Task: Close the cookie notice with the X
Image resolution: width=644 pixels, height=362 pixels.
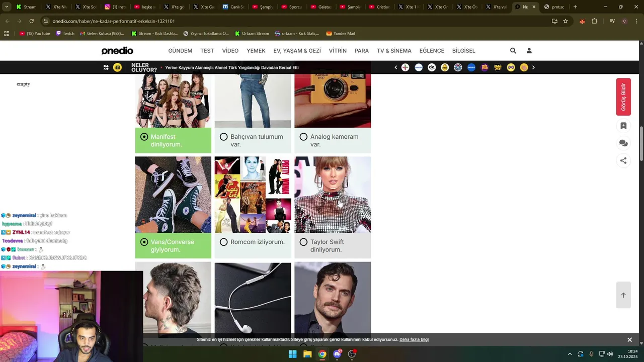Action: (629, 340)
